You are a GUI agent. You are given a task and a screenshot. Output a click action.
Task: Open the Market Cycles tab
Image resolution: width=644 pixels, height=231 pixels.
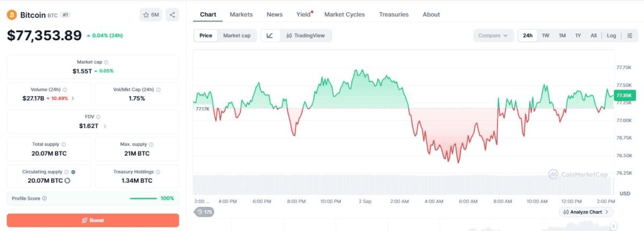click(x=345, y=15)
